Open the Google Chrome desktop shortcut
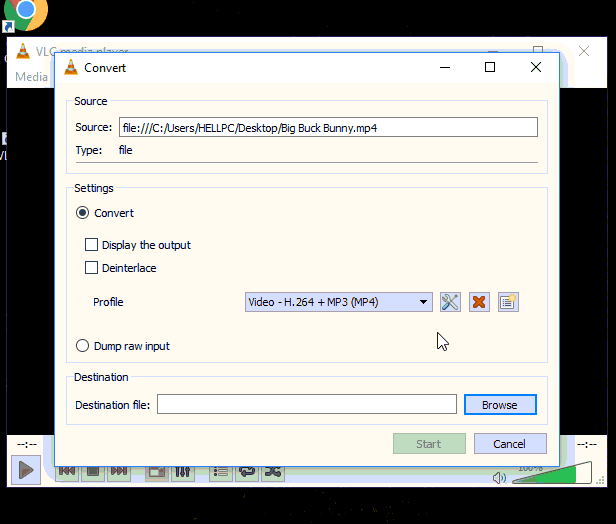 click(x=26, y=15)
